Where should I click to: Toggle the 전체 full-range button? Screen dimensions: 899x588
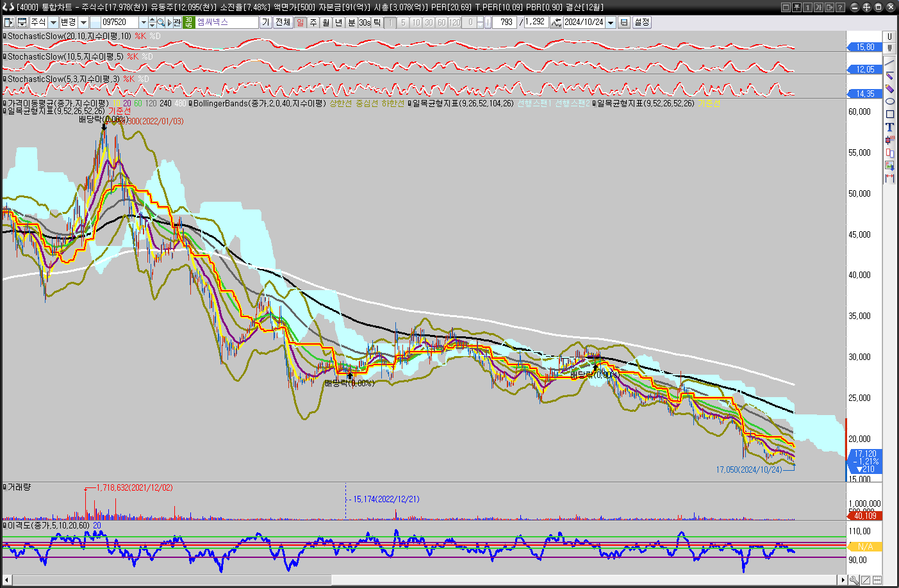click(x=283, y=22)
